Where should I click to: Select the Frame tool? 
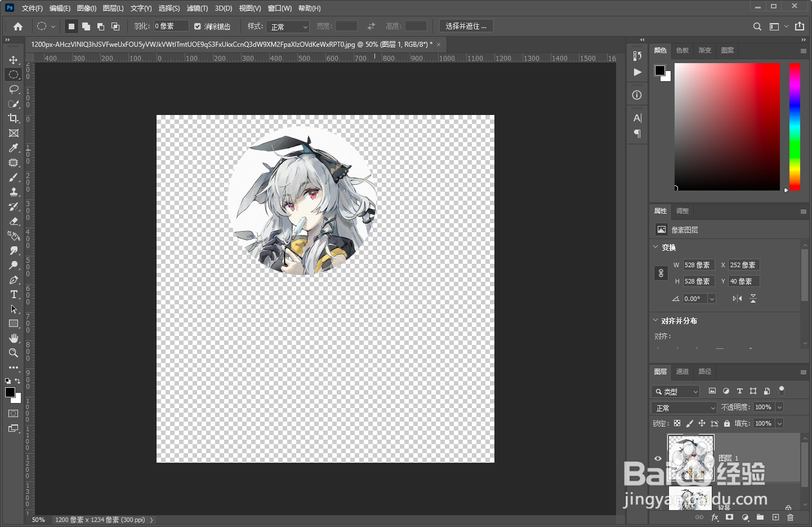tap(14, 133)
